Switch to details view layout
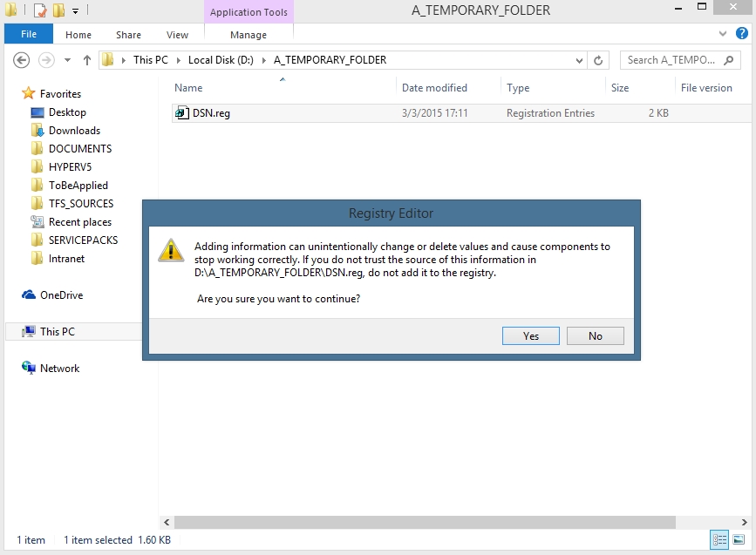 pos(719,539)
